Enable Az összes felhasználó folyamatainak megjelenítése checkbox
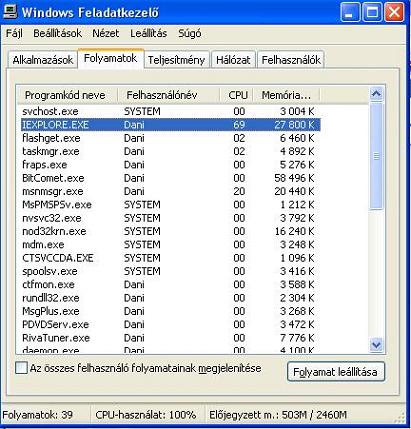This screenshot has height=429, width=411. pos(21,368)
